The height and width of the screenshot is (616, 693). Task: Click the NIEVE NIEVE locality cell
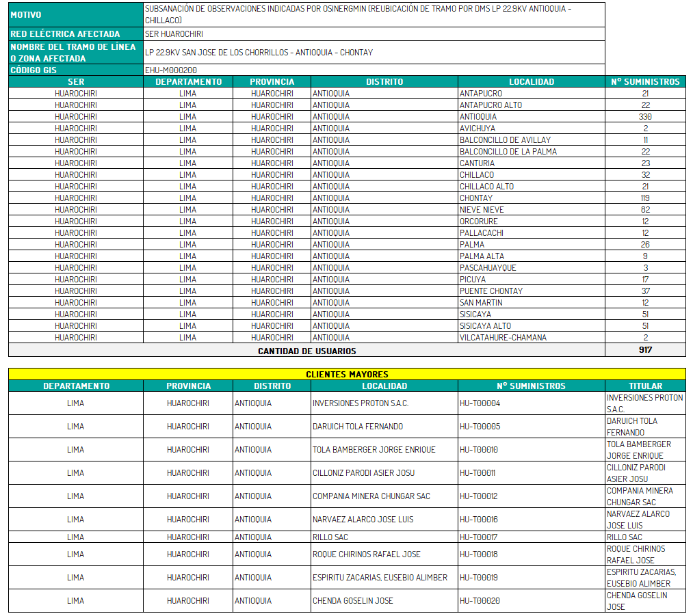click(x=482, y=210)
